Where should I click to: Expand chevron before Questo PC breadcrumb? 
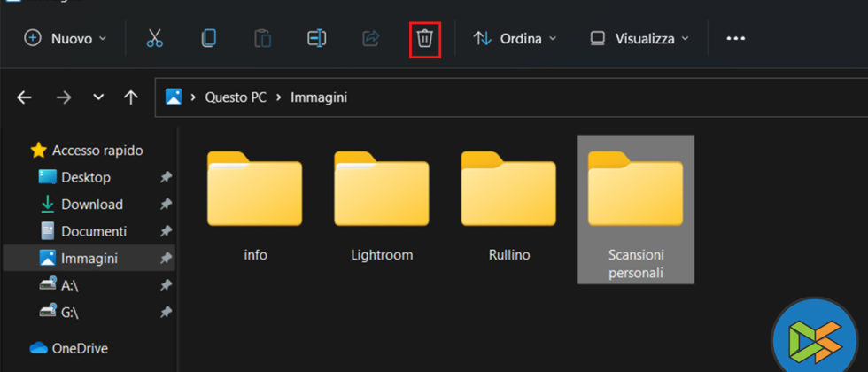pyautogui.click(x=193, y=98)
